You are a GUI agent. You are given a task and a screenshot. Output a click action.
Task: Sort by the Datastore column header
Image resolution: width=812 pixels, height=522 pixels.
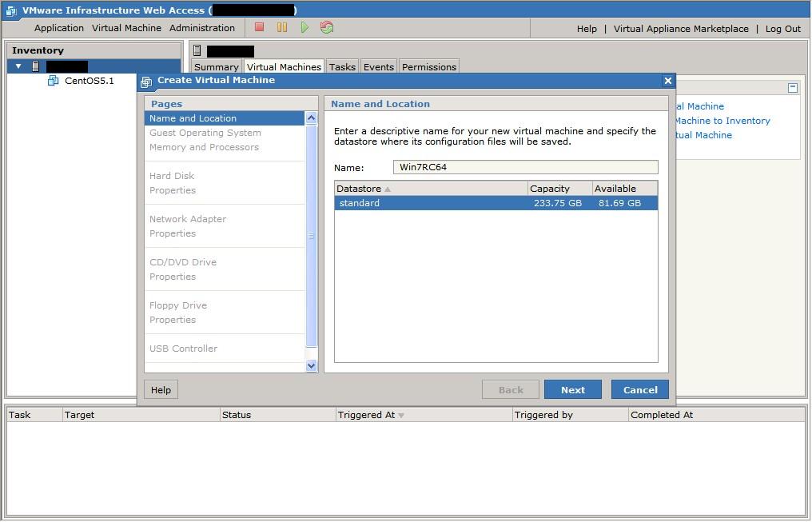(431, 189)
